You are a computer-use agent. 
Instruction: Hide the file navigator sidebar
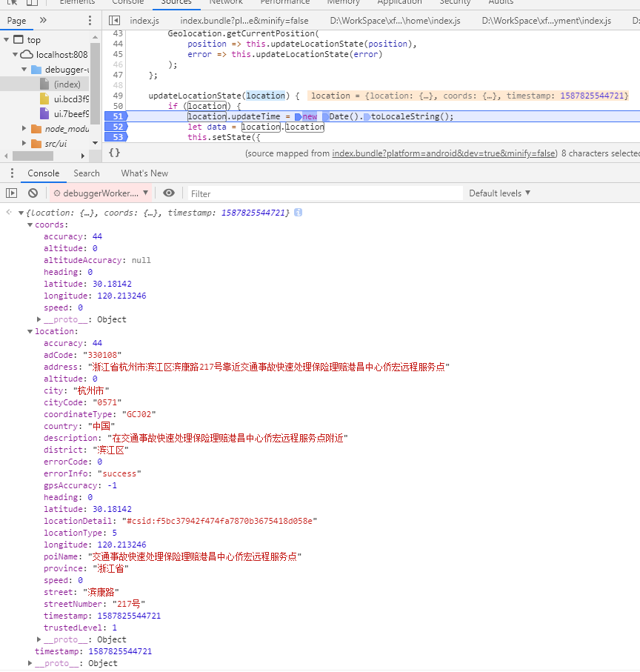point(114,20)
